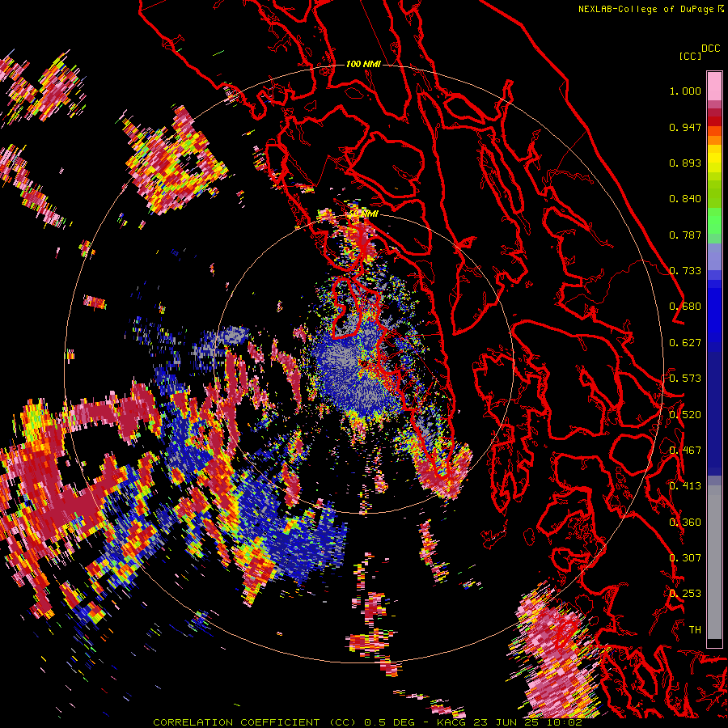Click the DCC label above the scale

pos(711,49)
